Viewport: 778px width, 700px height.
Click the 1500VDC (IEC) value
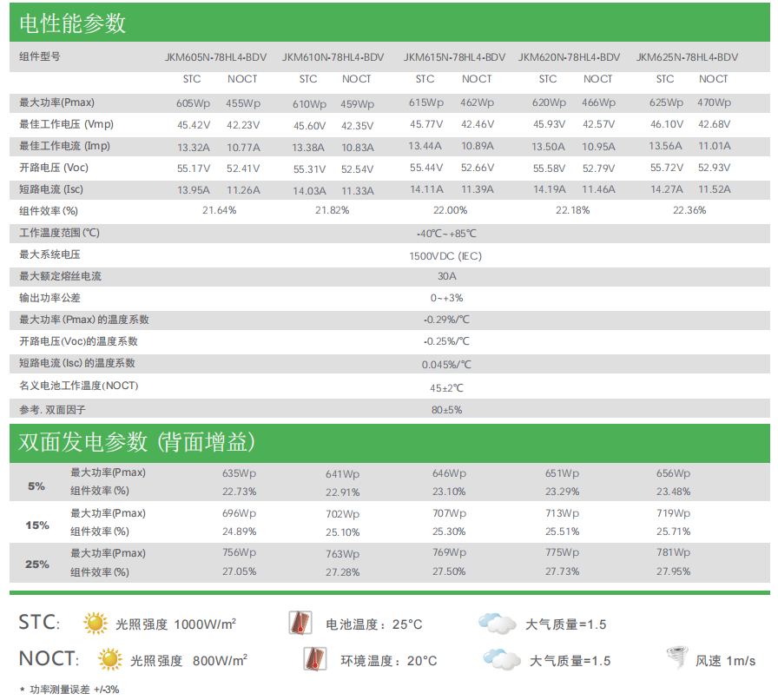point(445,256)
